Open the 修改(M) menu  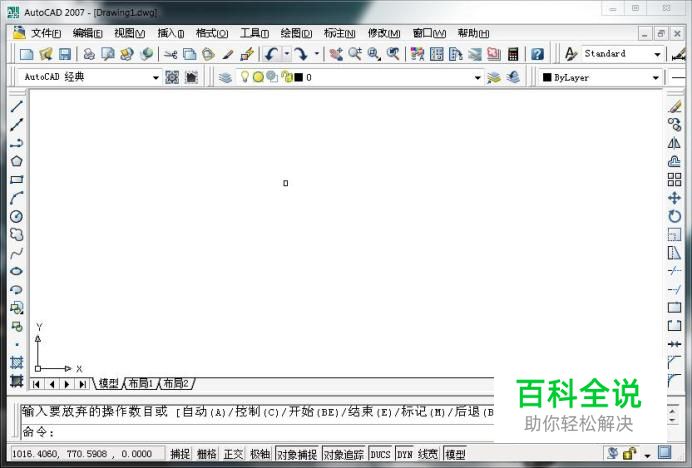click(x=384, y=33)
